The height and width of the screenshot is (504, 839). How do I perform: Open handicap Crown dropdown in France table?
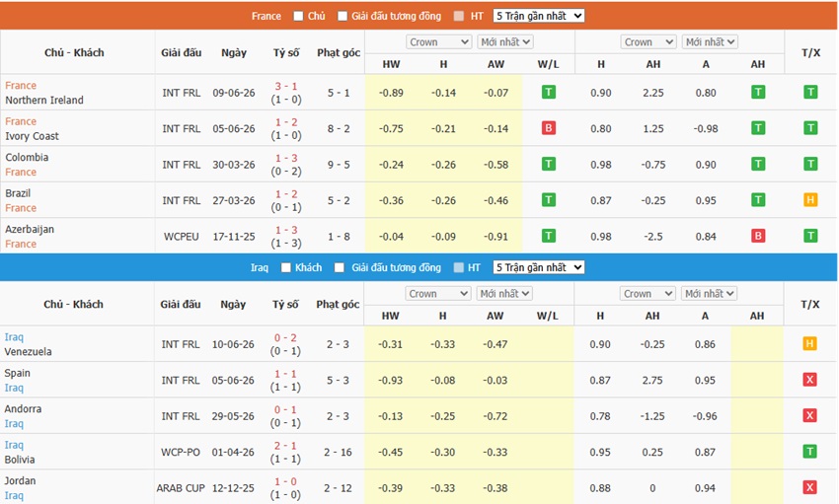click(648, 42)
